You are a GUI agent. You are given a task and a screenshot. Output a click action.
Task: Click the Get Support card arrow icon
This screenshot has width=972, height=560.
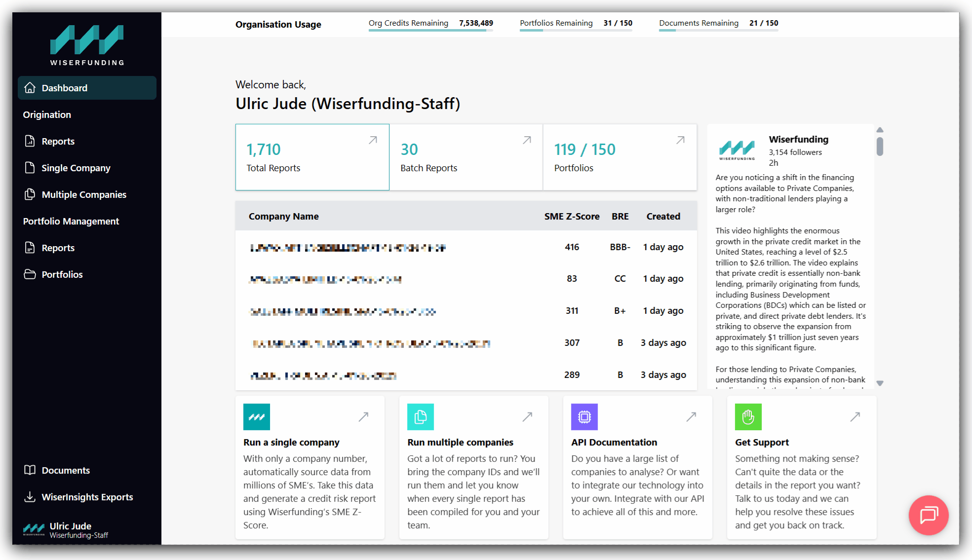[x=855, y=417]
